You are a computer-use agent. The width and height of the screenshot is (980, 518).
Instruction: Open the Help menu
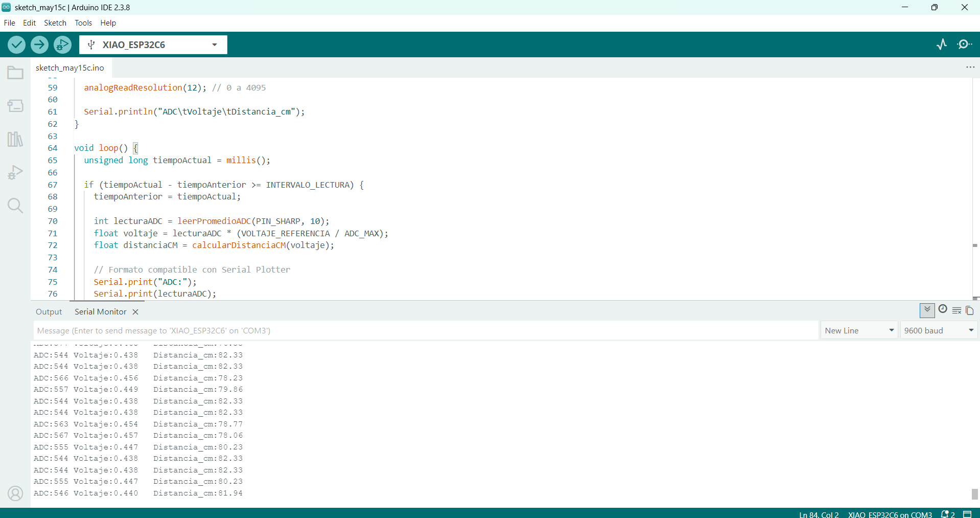click(108, 23)
